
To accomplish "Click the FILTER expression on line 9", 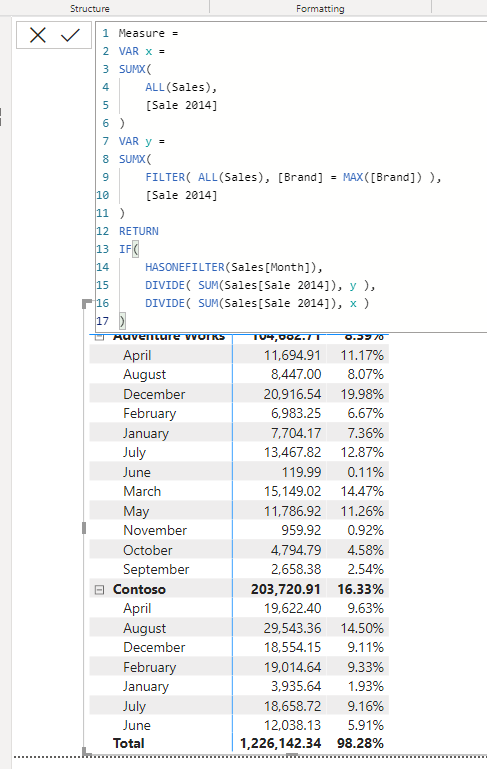I will (293, 177).
